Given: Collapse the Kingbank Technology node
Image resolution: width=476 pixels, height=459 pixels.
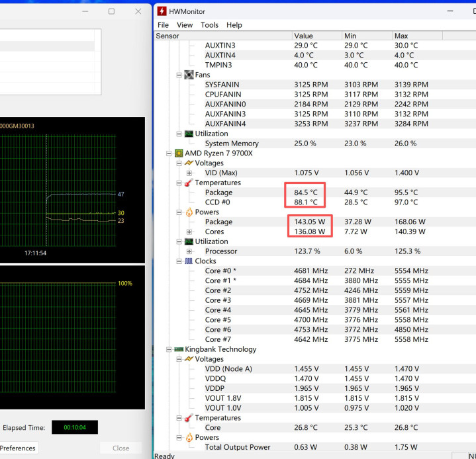Looking at the screenshot, I should (x=169, y=349).
